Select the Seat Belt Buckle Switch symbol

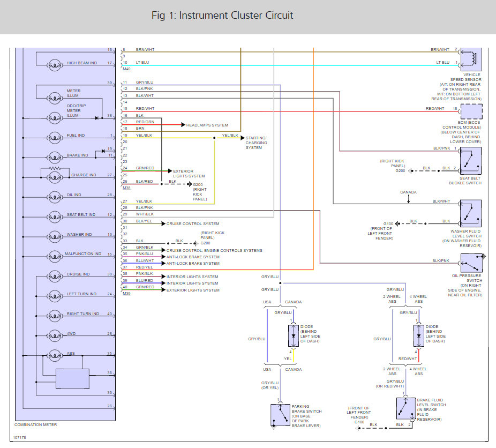[471, 161]
